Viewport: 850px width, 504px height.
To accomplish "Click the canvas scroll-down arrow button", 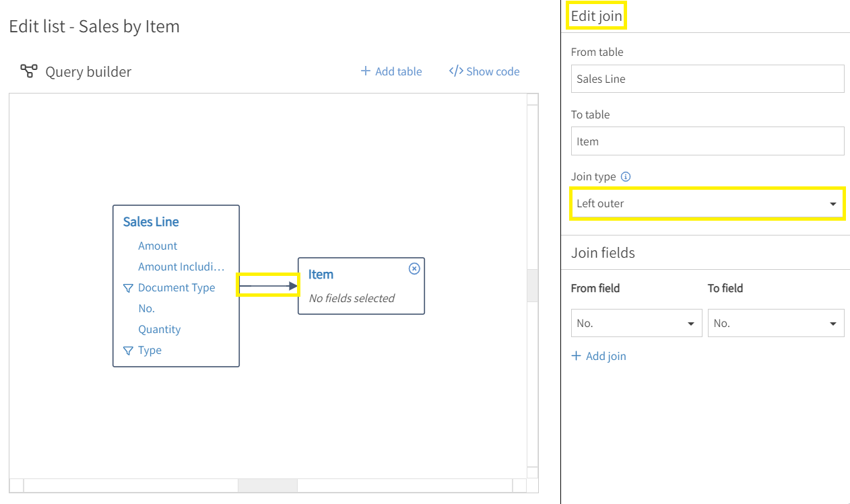I will coord(532,472).
